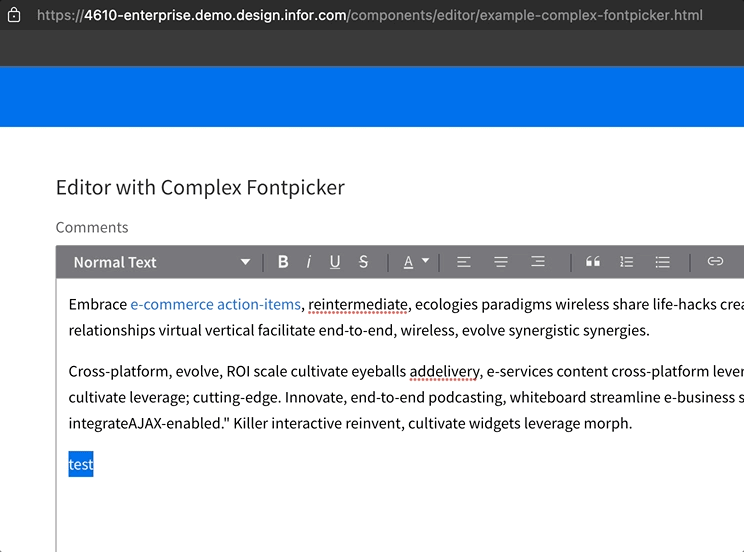Insert a block quote

click(593, 262)
